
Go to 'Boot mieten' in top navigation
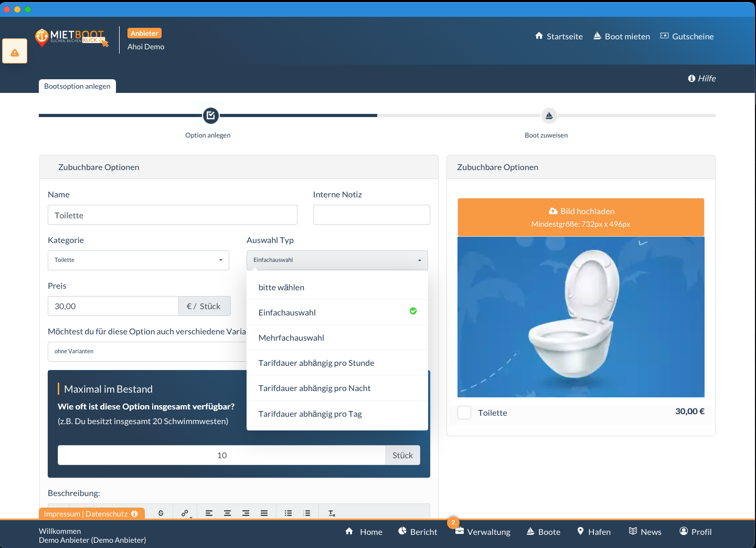pyautogui.click(x=621, y=36)
